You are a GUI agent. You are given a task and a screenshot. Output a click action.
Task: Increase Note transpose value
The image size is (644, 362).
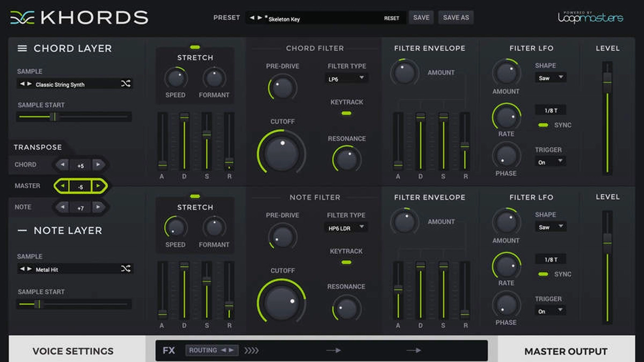click(98, 206)
